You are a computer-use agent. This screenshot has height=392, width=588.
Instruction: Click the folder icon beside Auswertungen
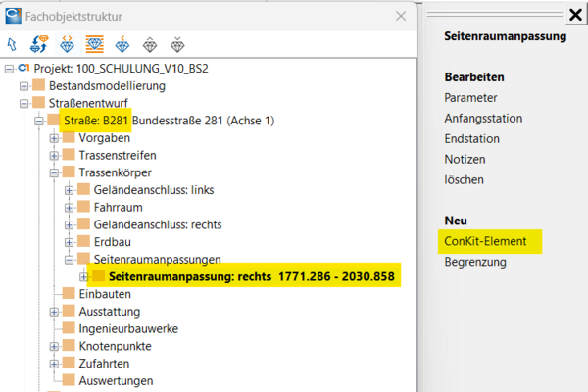[69, 380]
